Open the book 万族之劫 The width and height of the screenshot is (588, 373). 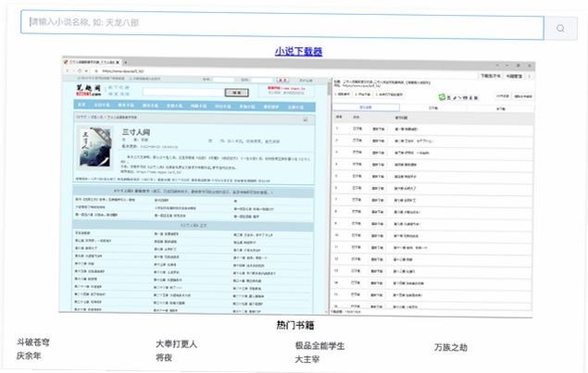coord(451,347)
